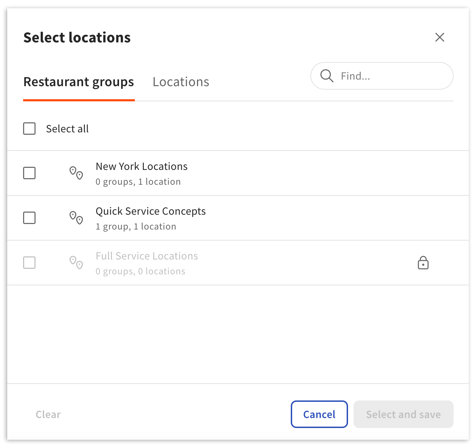Click the Select locations dialog title
The image size is (476, 448).
[77, 37]
